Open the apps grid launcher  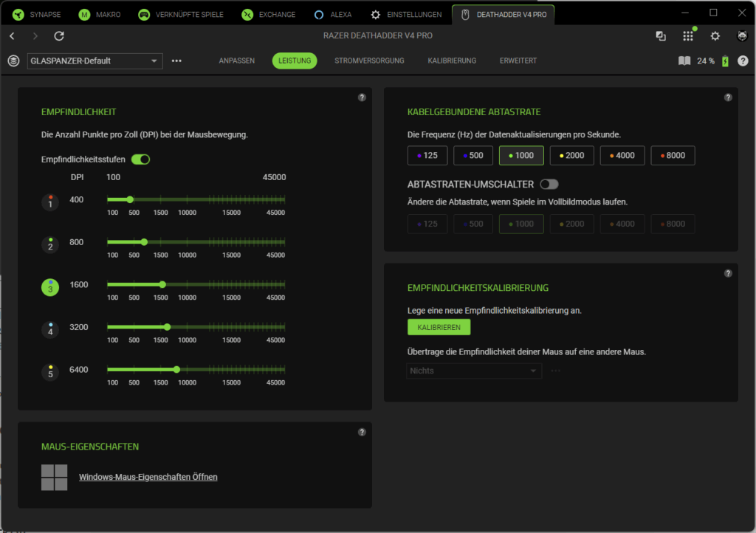(688, 35)
